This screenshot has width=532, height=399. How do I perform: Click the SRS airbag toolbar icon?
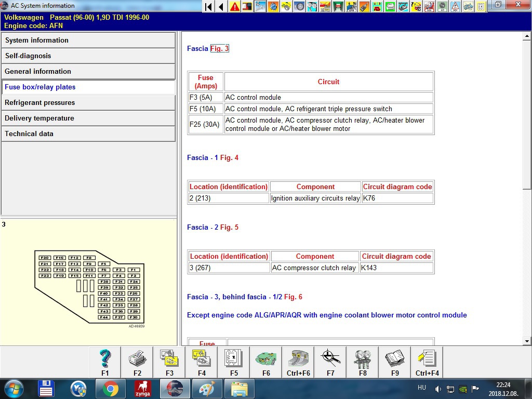point(429,6)
